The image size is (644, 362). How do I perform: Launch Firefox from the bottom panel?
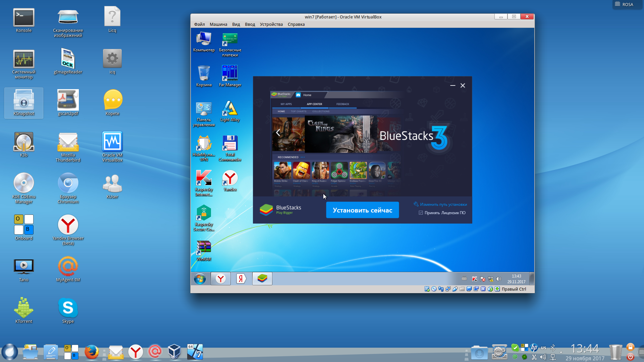(x=92, y=352)
